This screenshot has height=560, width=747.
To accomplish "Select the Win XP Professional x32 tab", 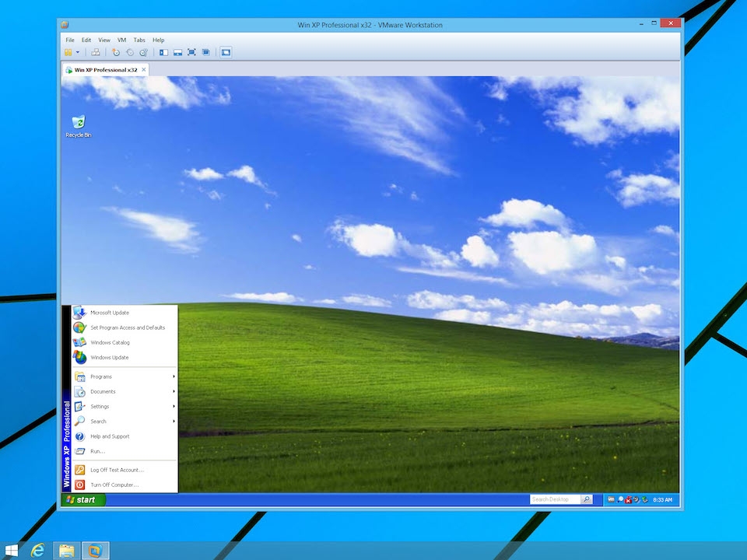I will 103,69.
